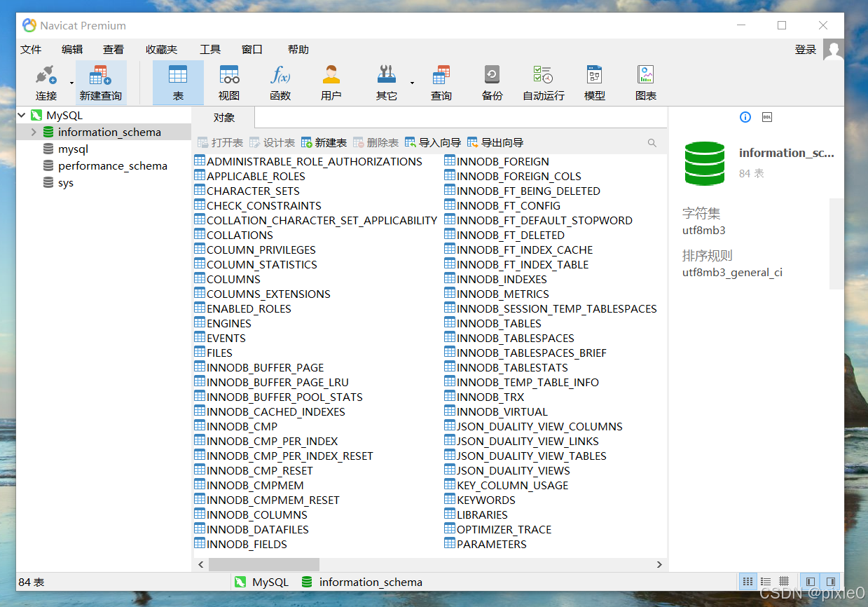Open the 窗口 menu
Viewport: 868px width, 607px height.
[252, 50]
